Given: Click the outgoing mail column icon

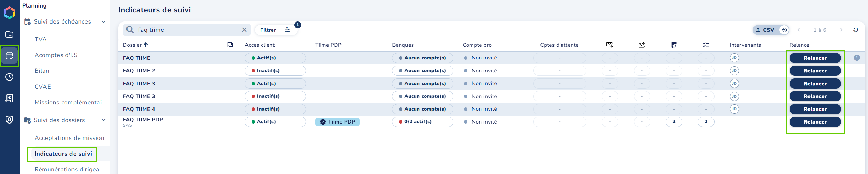Looking at the screenshot, I should (642, 45).
